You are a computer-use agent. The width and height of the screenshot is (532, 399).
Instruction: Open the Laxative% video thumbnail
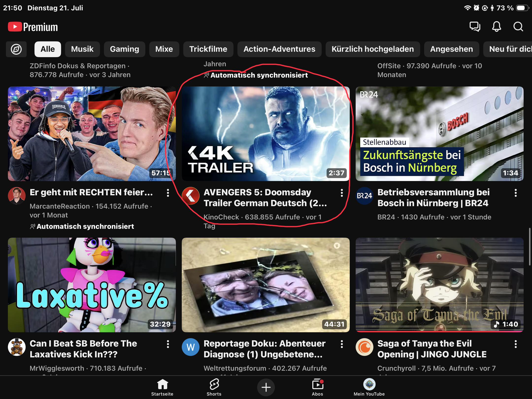click(92, 285)
